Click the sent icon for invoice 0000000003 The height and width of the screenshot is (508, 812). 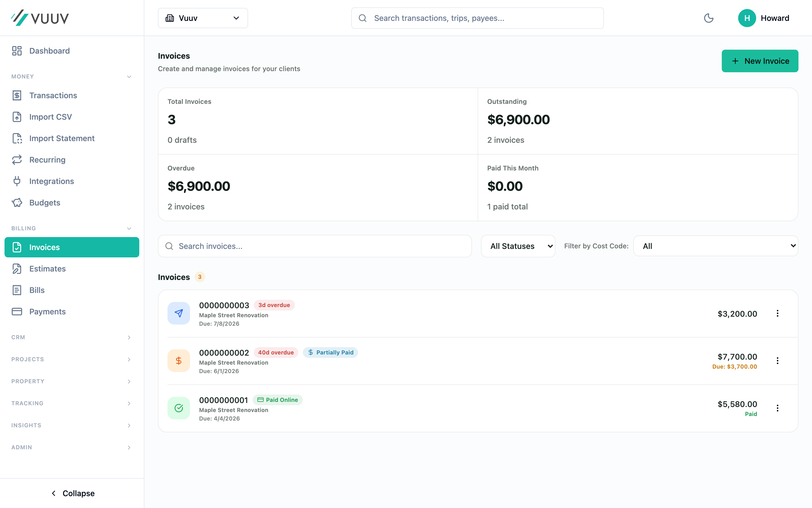[178, 313]
